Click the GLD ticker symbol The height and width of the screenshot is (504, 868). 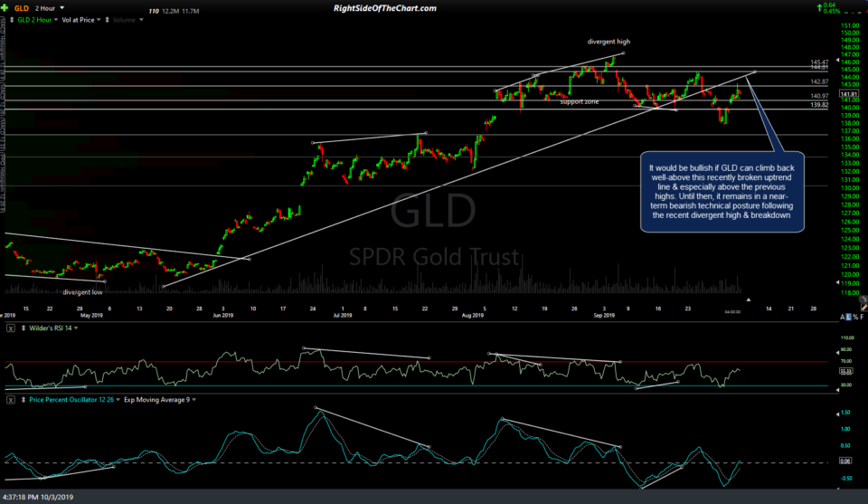[22, 8]
